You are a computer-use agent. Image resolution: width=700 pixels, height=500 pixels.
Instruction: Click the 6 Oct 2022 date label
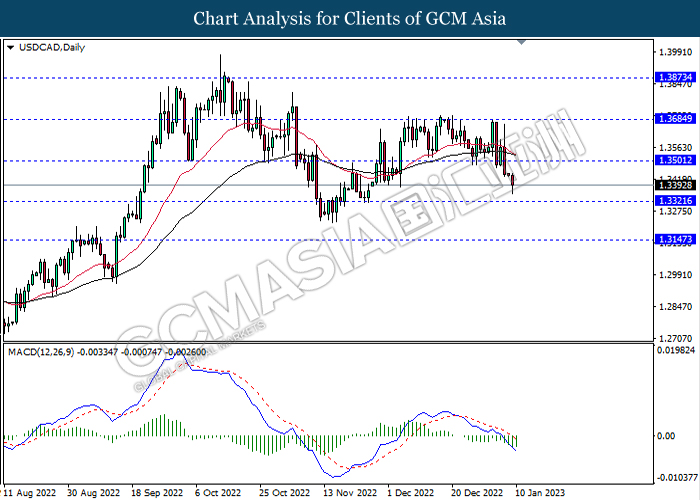218,493
